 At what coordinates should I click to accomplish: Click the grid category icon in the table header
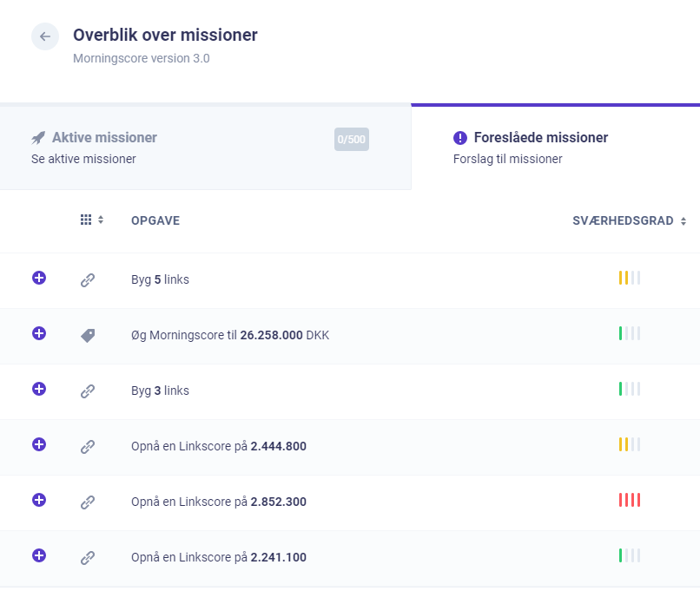(x=84, y=220)
